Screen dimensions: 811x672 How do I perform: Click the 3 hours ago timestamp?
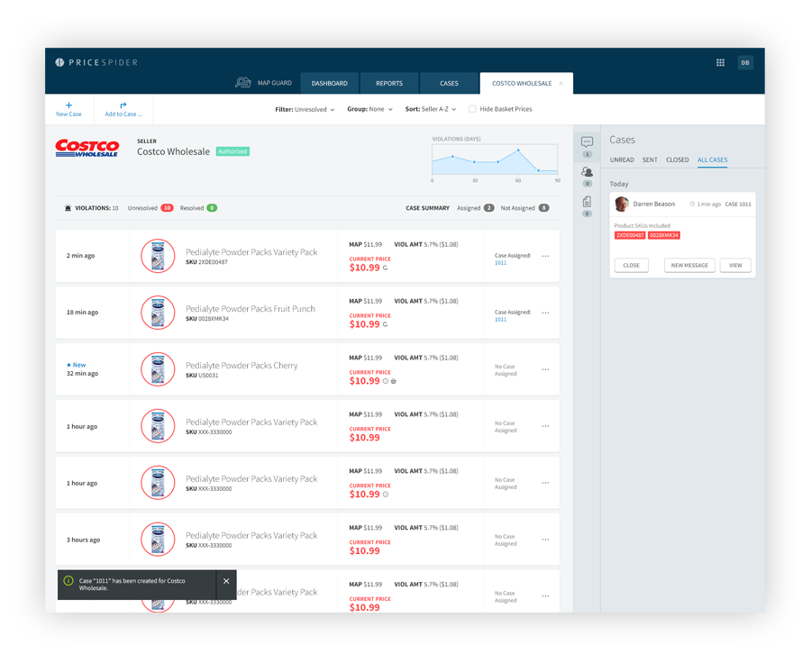tap(83, 540)
